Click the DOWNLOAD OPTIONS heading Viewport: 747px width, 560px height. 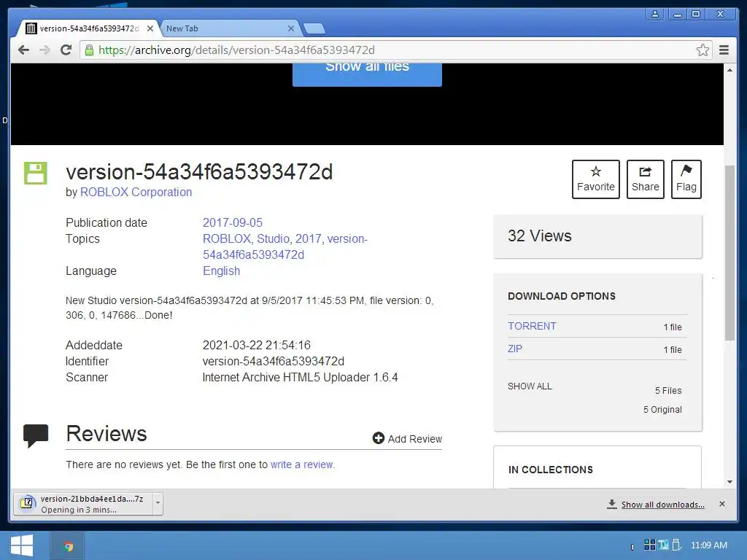(x=561, y=296)
